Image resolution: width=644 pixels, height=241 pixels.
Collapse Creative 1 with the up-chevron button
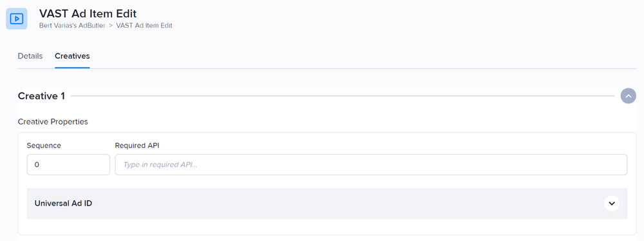coord(628,96)
